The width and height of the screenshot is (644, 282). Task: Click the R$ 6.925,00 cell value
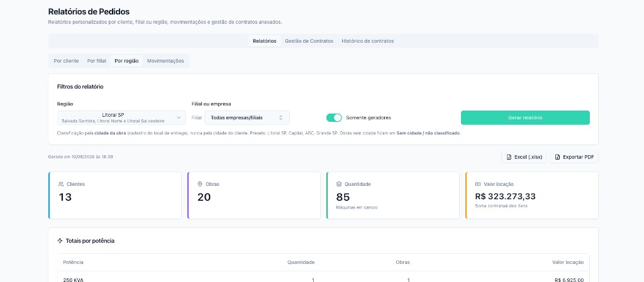(x=569, y=280)
